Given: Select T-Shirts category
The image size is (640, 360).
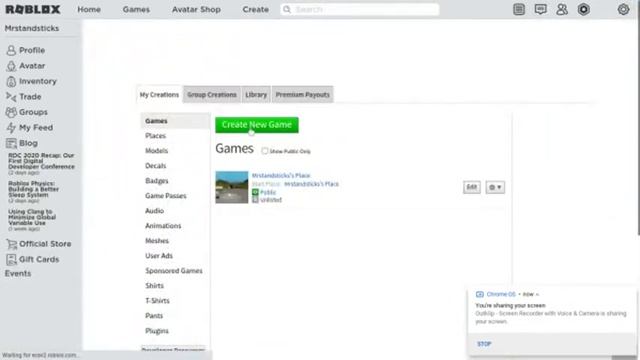Looking at the screenshot, I should click(x=157, y=301).
